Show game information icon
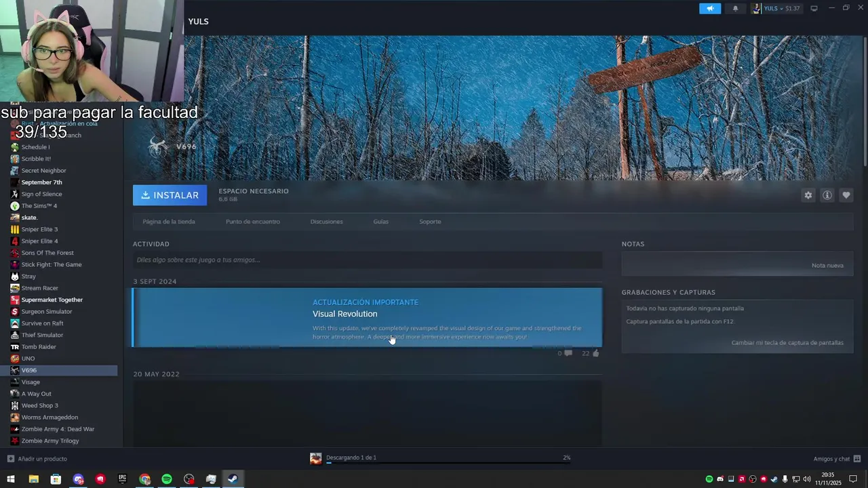This screenshot has width=868, height=488. click(827, 195)
